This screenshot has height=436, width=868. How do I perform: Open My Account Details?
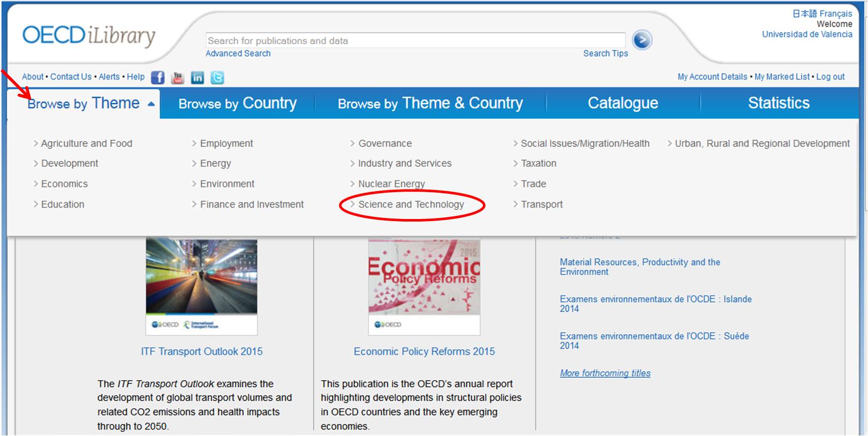pos(712,77)
